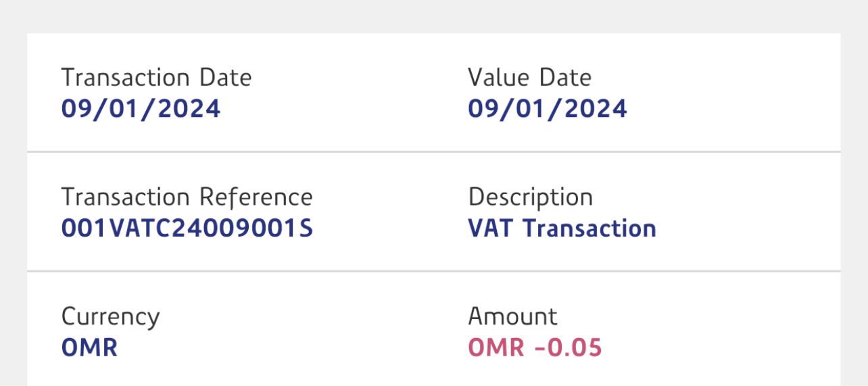Click the gray margin left of the card
Viewport: 868px width, 386px height.
[x=13, y=203]
